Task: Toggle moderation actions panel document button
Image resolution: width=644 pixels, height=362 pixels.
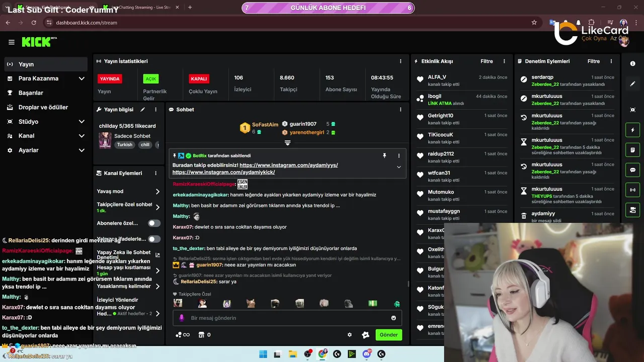Action: pos(632,150)
